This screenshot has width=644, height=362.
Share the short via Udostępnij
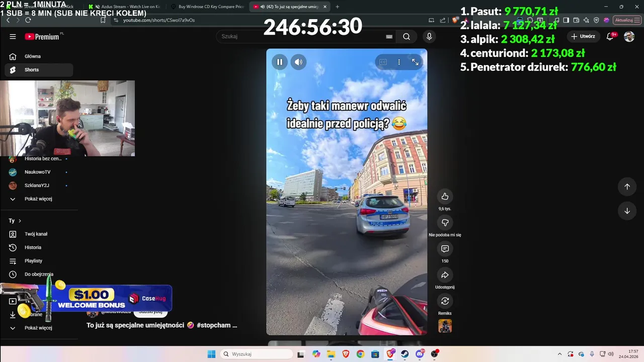(x=445, y=275)
